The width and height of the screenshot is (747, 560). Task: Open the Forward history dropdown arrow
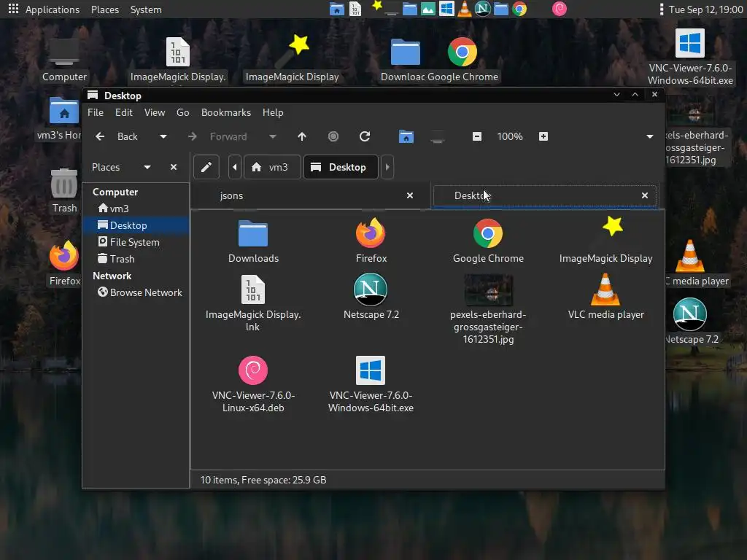click(x=273, y=136)
